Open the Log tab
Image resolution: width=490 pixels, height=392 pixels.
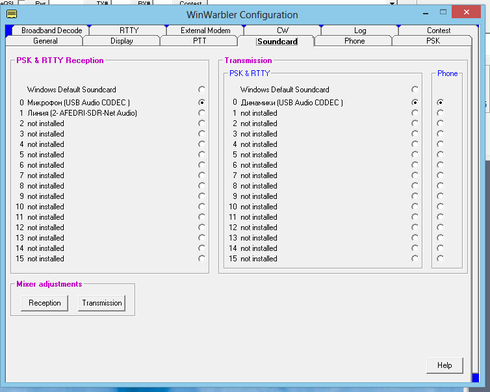360,30
